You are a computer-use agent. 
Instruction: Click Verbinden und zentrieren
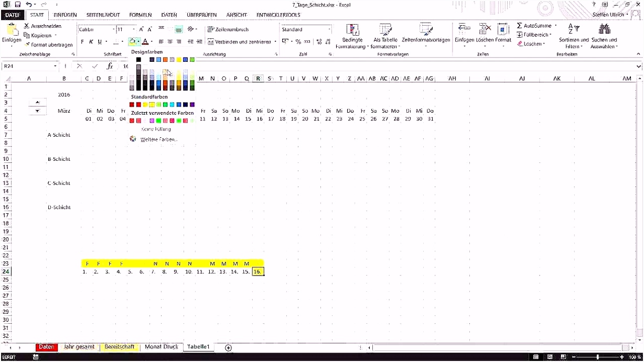point(239,41)
